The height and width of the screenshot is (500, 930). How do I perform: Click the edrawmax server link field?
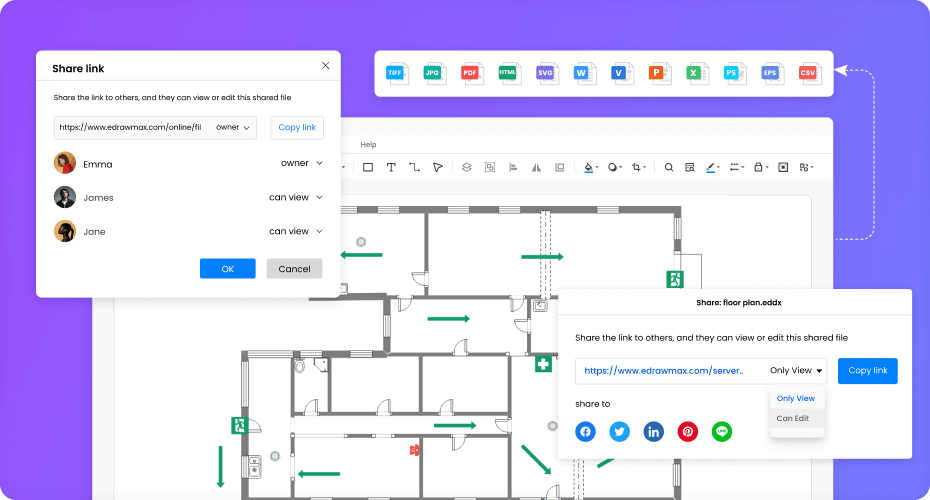point(664,371)
